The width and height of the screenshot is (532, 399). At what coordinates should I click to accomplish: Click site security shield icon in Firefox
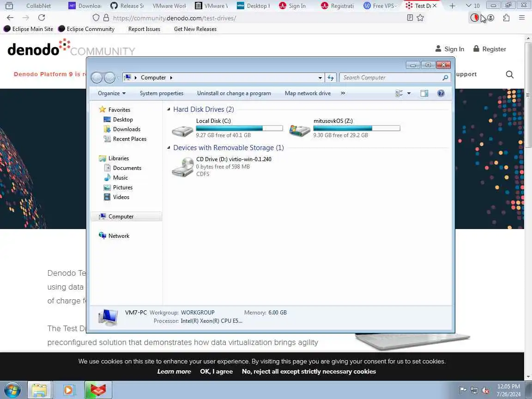[96, 18]
